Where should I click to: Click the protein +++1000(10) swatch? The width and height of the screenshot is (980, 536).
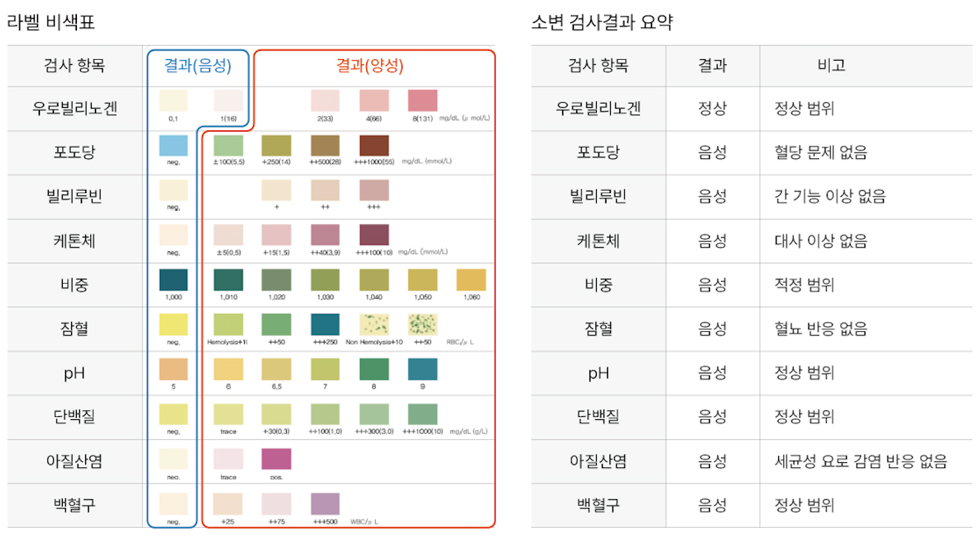coord(422,414)
